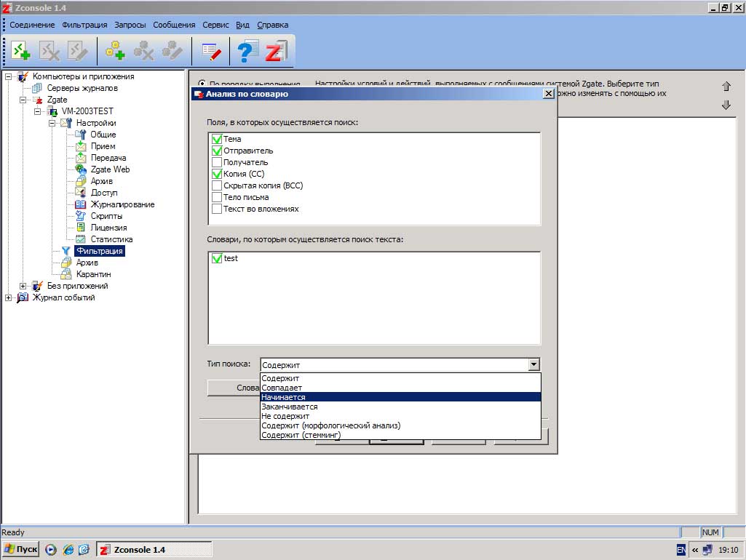Expand hidden tray icons chevron

click(695, 550)
